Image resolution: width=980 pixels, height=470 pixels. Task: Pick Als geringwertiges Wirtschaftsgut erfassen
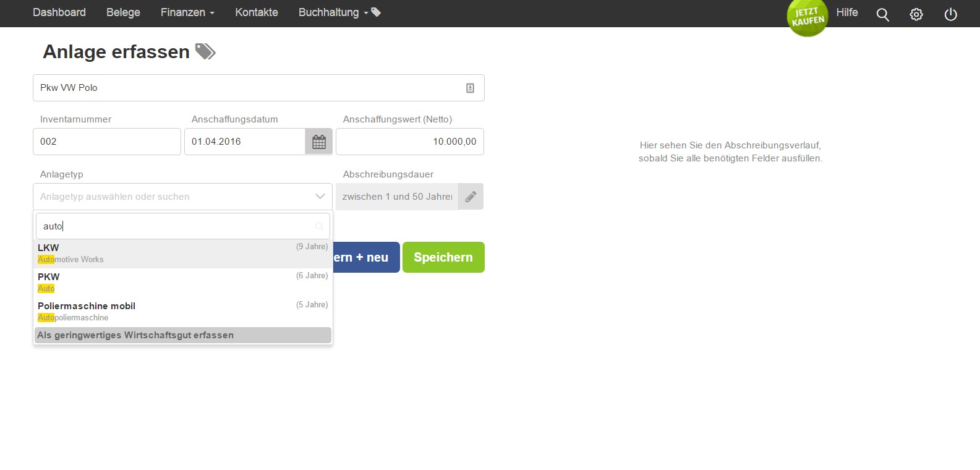point(182,335)
